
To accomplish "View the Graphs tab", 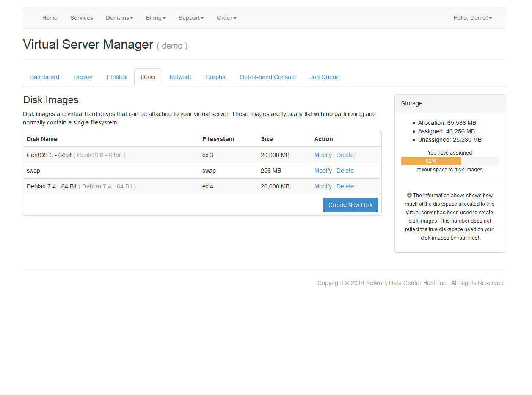I will [215, 77].
